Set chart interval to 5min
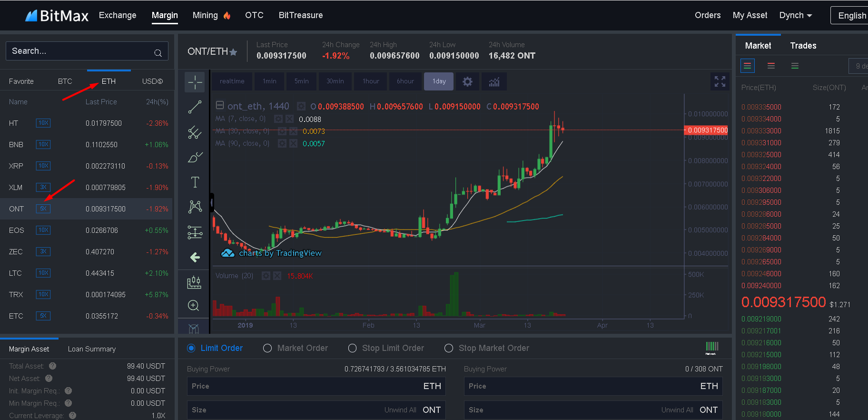This screenshot has height=420, width=868. pos(302,81)
